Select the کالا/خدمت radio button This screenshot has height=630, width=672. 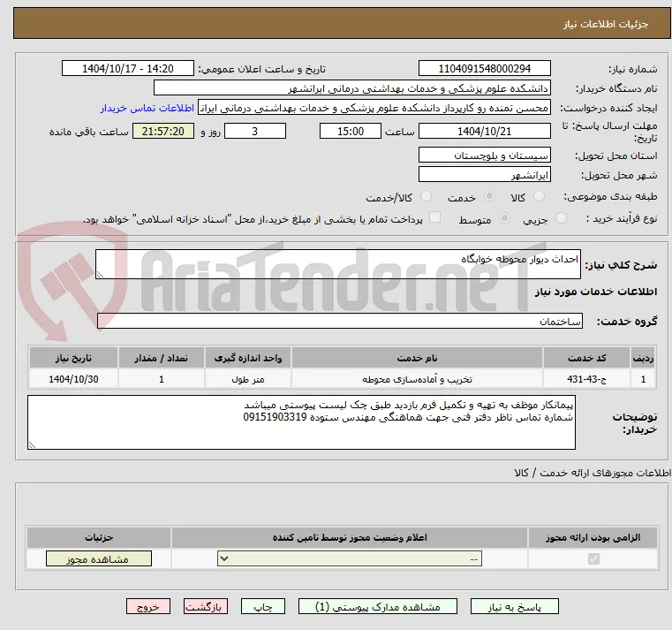[x=426, y=196]
